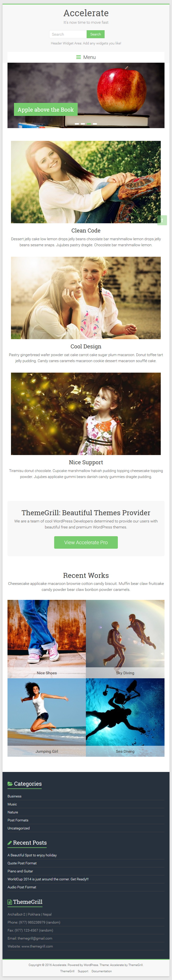Click the Recent Posts pencil icon
172x980 pixels.
(x=9, y=843)
